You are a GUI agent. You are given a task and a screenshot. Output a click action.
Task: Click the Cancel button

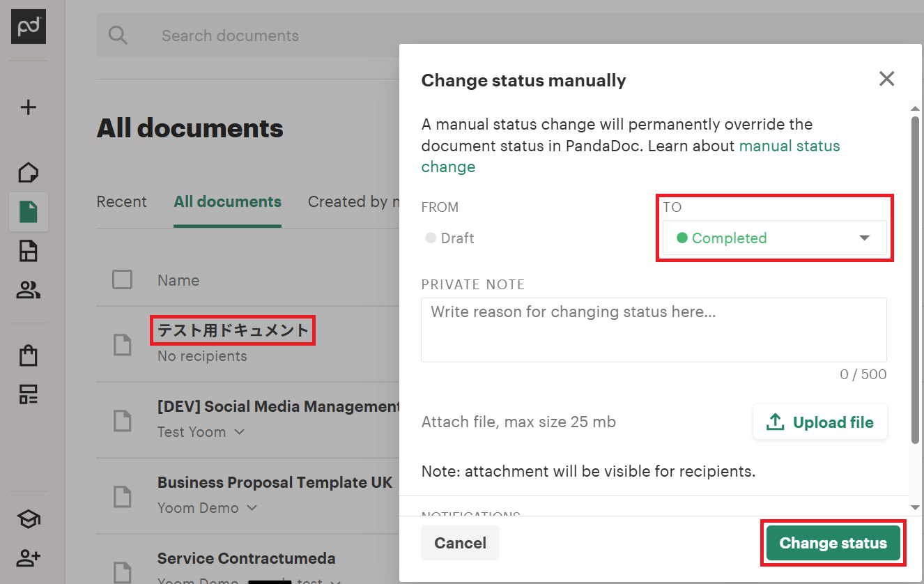pos(460,543)
